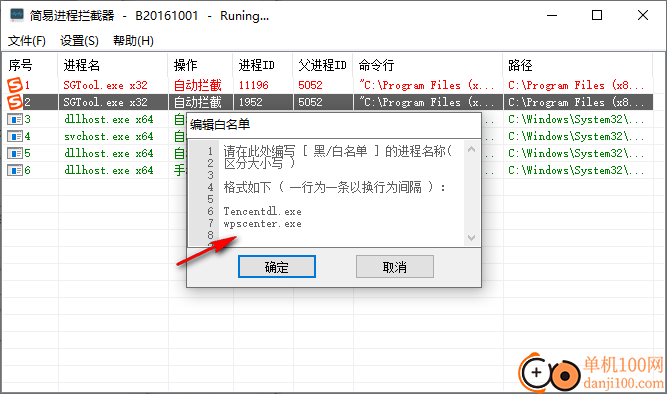Click parent process ID 5052 in row 1
Screen dimensions: 667x394
310,85
